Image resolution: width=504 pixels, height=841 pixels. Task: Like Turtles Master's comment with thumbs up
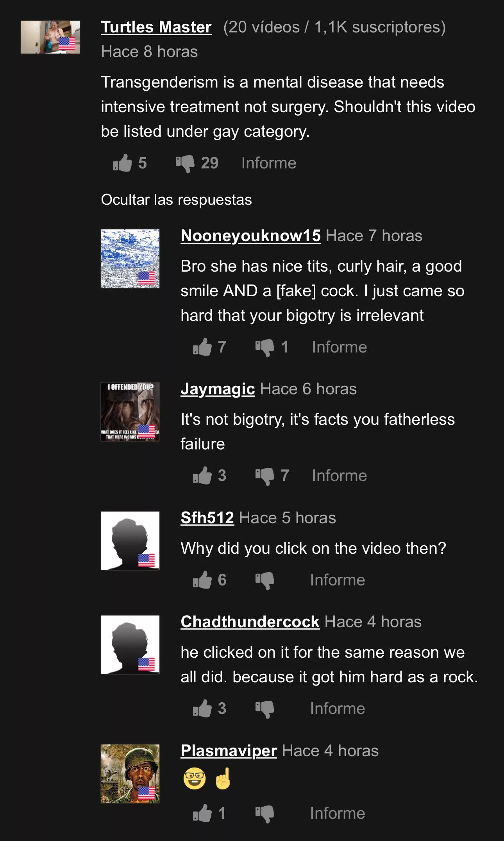pos(123,163)
